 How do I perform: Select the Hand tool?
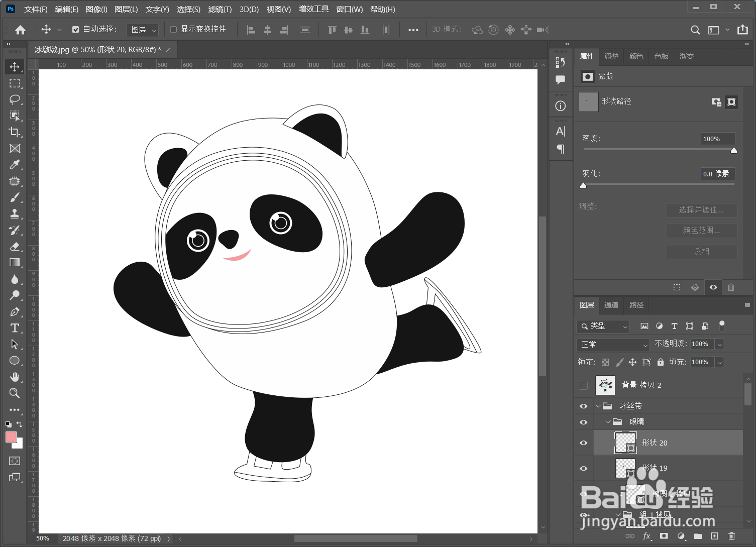(x=15, y=377)
